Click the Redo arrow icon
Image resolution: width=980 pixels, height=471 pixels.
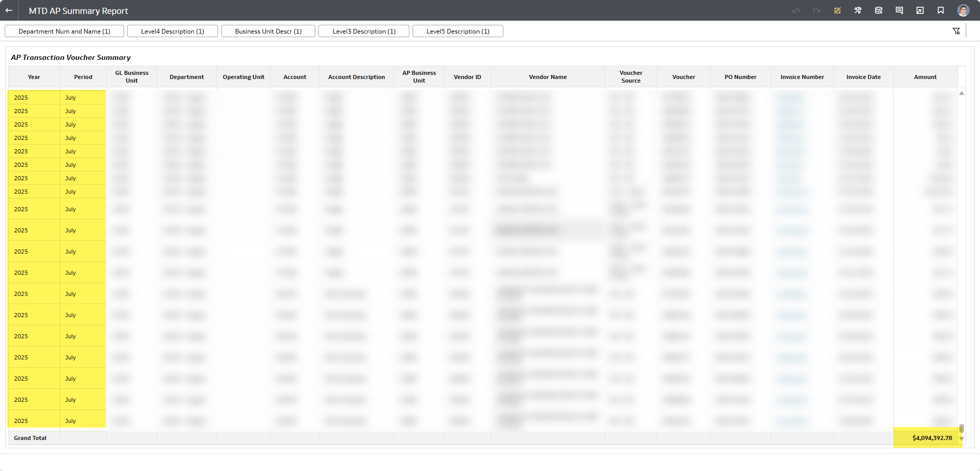pyautogui.click(x=817, y=10)
